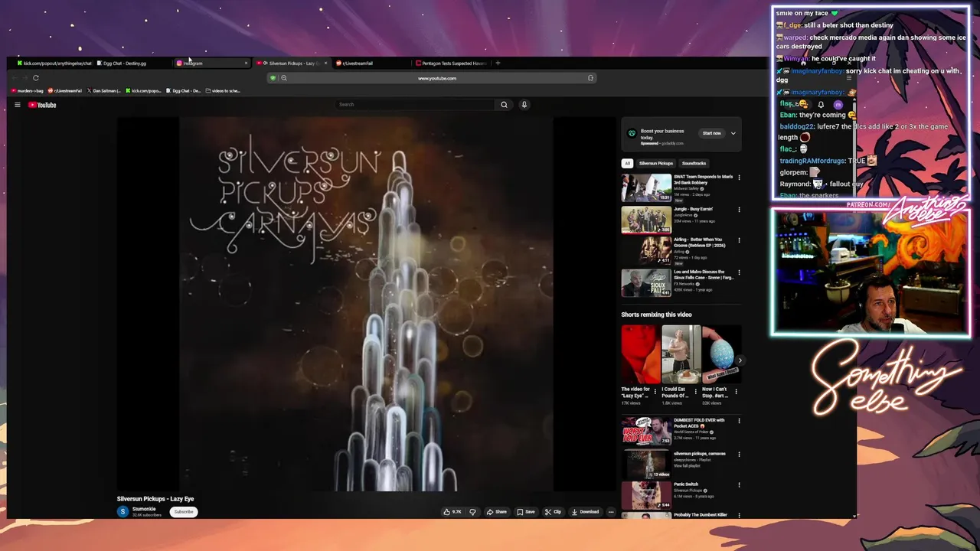Click the Clip scissors button
This screenshot has height=551, width=980.
click(x=553, y=512)
